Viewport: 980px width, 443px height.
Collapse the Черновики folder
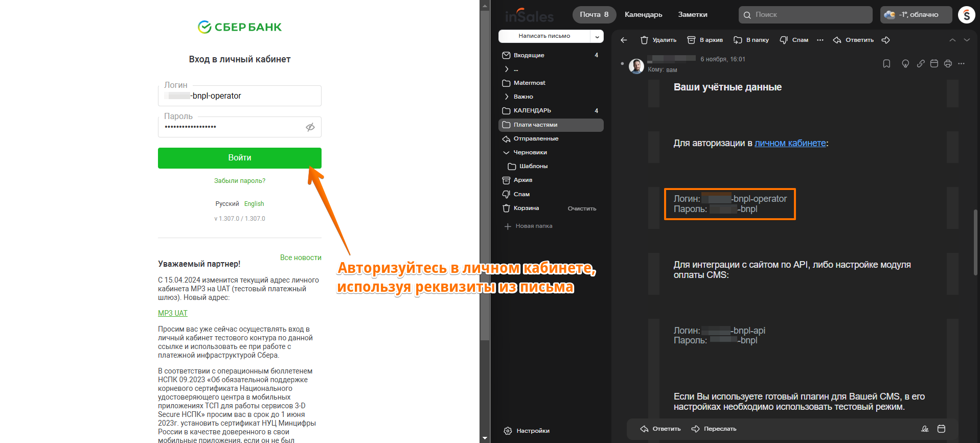[507, 152]
